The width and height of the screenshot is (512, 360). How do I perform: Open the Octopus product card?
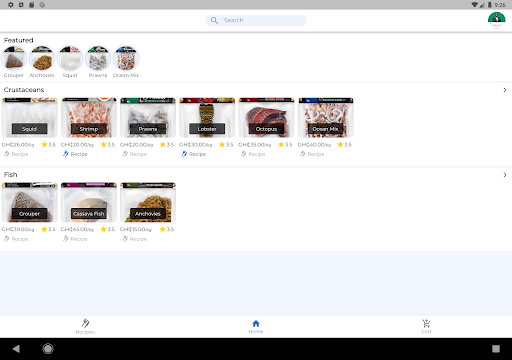(266, 117)
